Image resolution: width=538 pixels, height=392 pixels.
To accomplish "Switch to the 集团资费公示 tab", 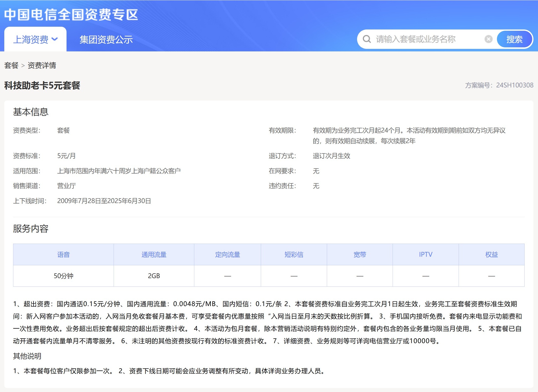I will click(x=106, y=40).
